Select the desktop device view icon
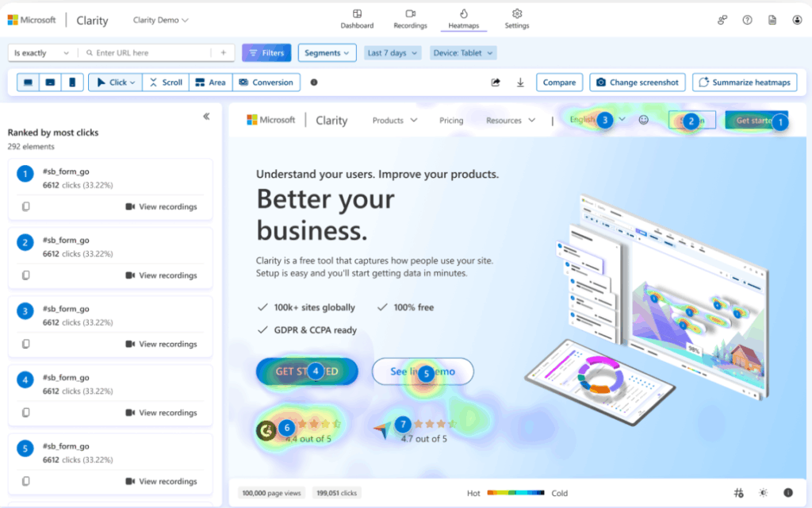The image size is (812, 508). click(28, 83)
